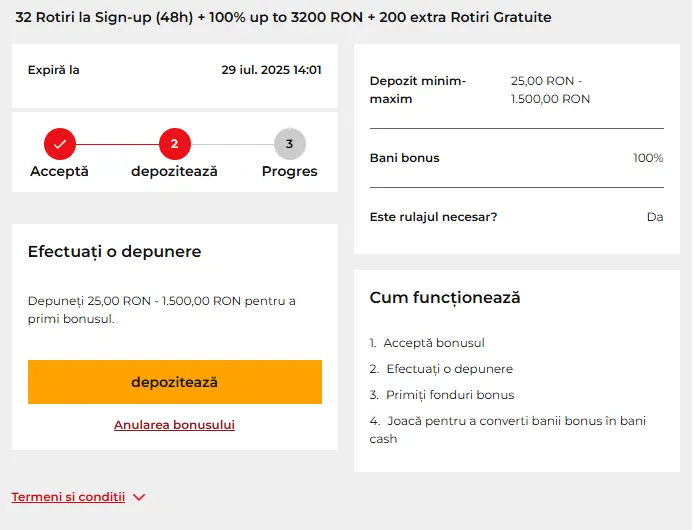Click the expiry date 29 iul. 2025 14:01
Image resolution: width=693 pixels, height=530 pixels.
pyautogui.click(x=271, y=70)
